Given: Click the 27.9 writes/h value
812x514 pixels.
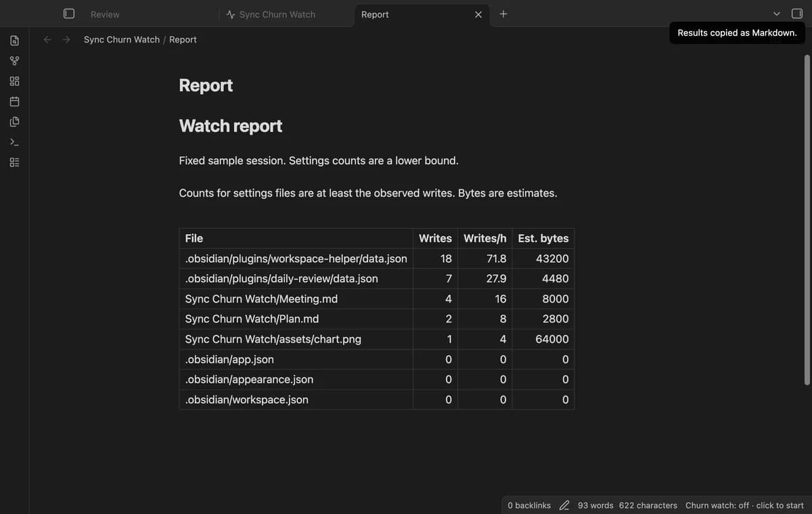Looking at the screenshot, I should point(496,279).
